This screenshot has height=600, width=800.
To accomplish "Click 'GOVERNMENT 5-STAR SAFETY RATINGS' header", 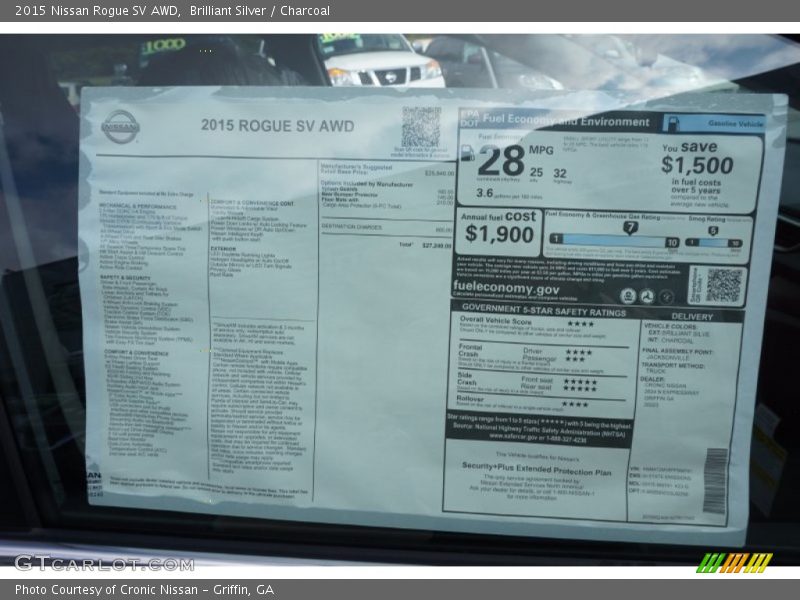I will pyautogui.click(x=544, y=310).
